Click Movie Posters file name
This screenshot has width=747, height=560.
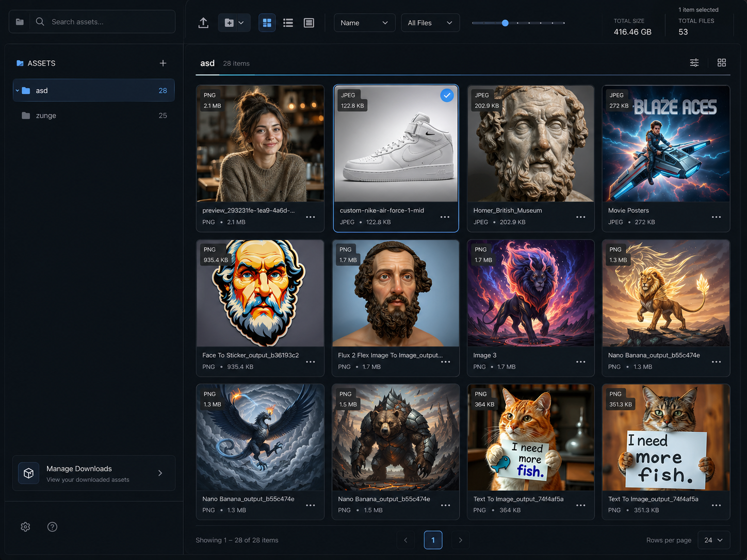click(628, 210)
